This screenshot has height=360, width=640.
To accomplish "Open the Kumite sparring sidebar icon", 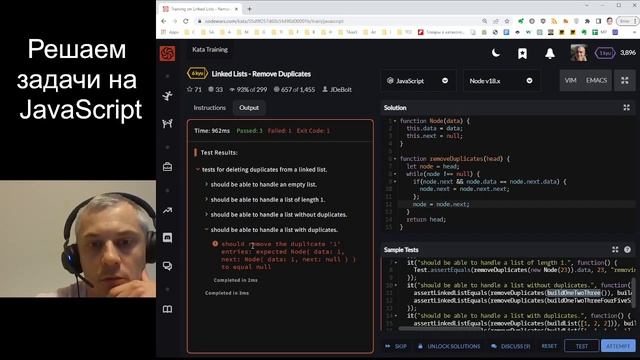I will point(167,123).
